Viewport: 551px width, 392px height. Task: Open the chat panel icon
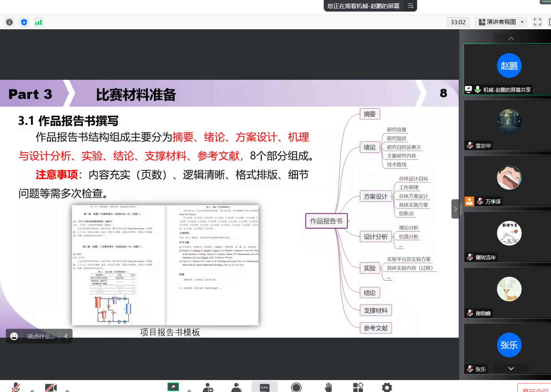click(x=264, y=387)
